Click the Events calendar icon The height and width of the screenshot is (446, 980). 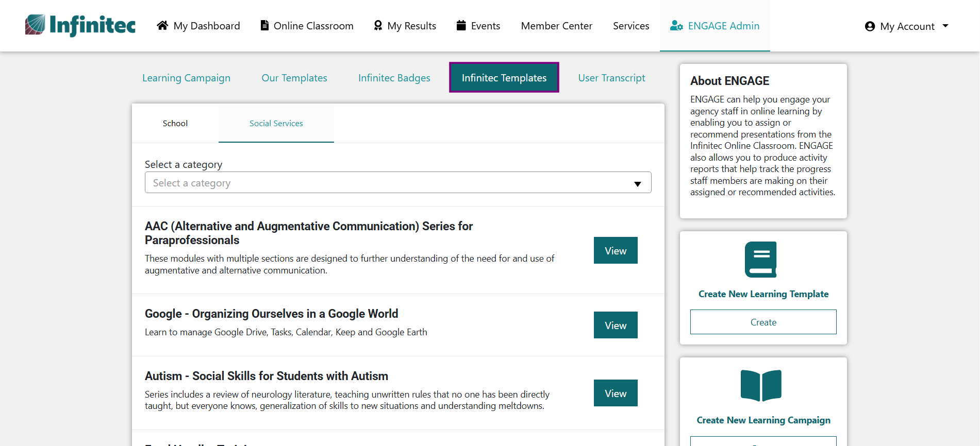461,25
